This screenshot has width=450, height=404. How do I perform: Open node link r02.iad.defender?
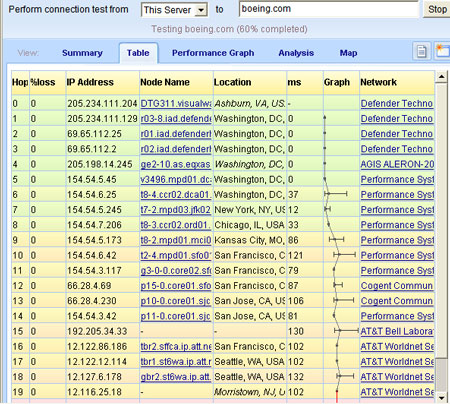click(176, 149)
